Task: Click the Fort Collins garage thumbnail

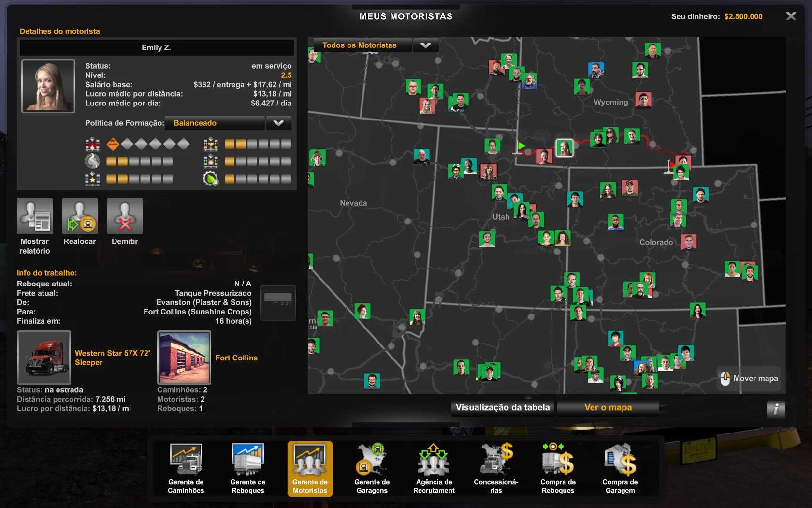Action: 184,358
